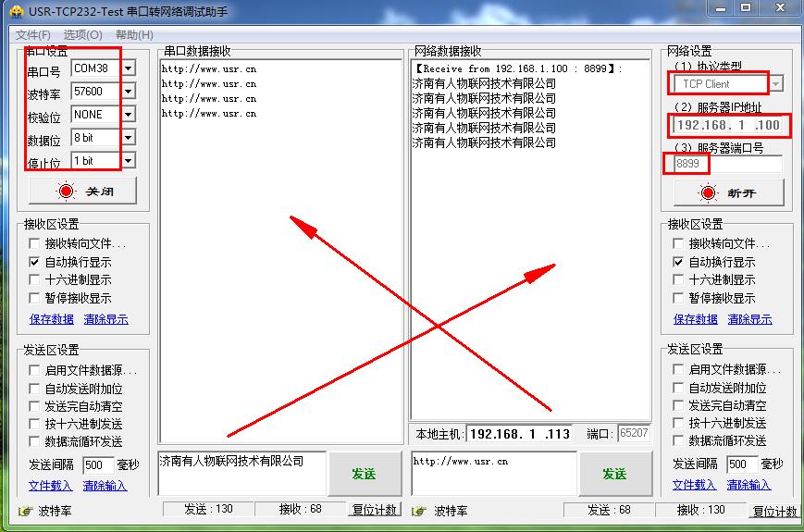
Task: Open the 协议类型 TCP Client dropdown
Action: point(775,84)
